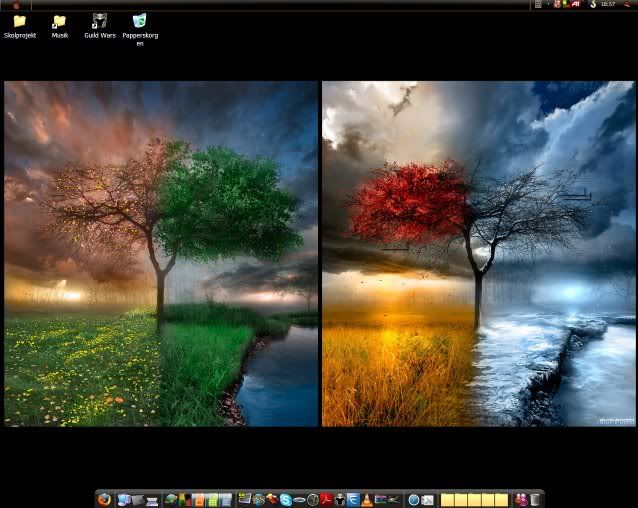Open the Musik folder shortcut

click(59, 21)
